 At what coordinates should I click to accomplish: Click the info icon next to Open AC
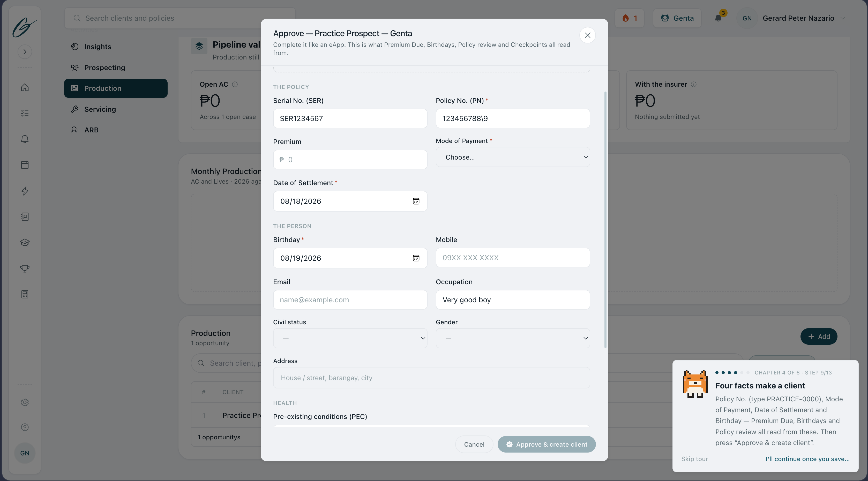(x=235, y=85)
